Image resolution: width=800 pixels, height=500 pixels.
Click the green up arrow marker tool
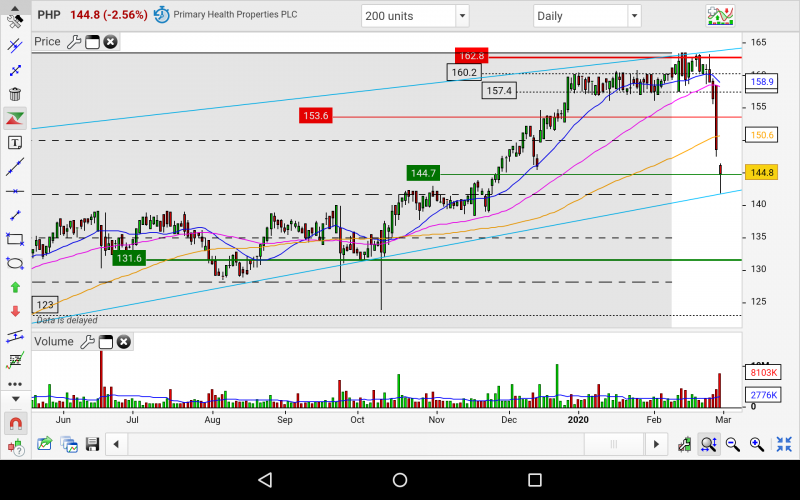(x=15, y=287)
